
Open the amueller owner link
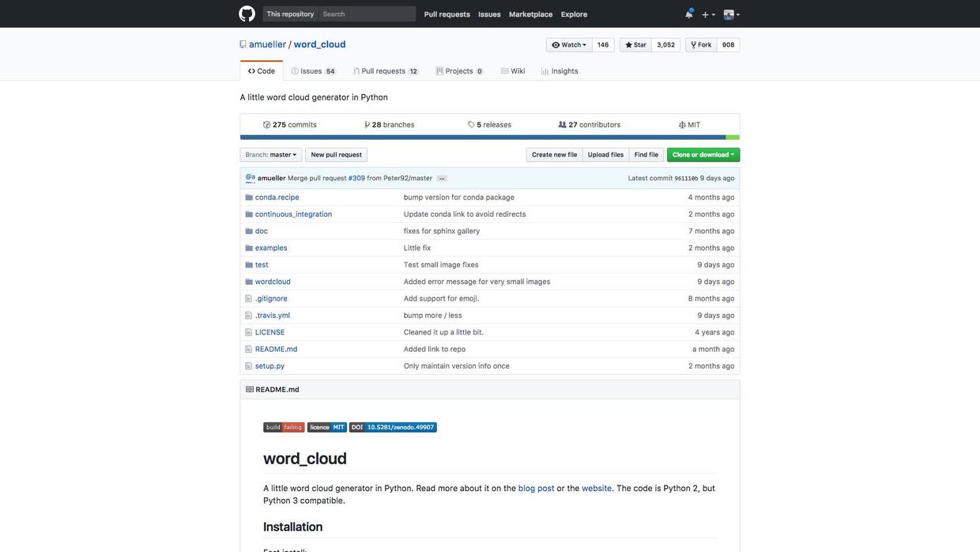tap(268, 44)
